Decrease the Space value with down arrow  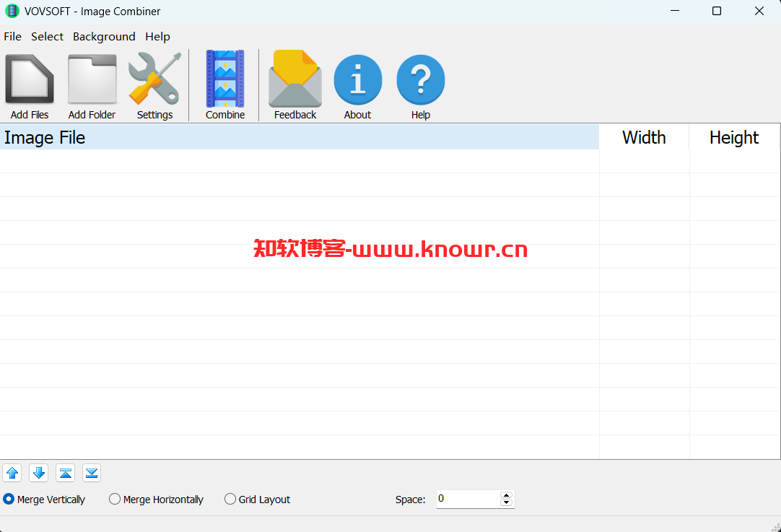[507, 502]
